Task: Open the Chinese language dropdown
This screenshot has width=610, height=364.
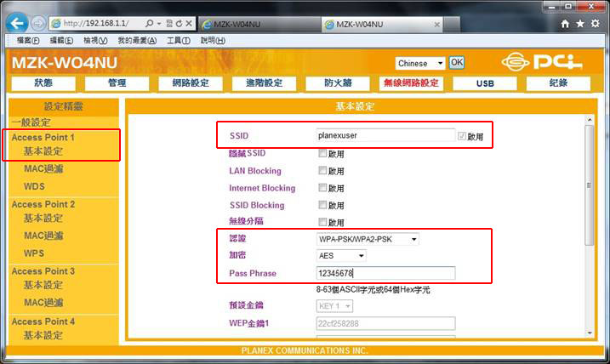Action: pyautogui.click(x=420, y=64)
